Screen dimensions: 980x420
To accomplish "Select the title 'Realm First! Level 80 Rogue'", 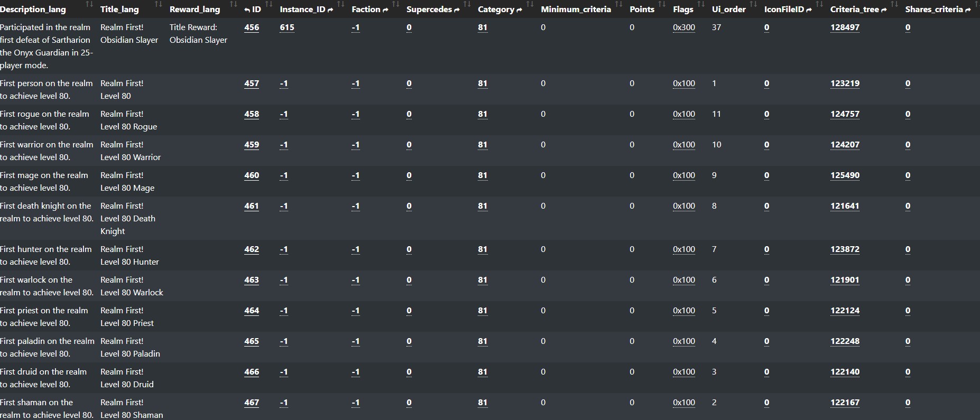I will click(128, 120).
